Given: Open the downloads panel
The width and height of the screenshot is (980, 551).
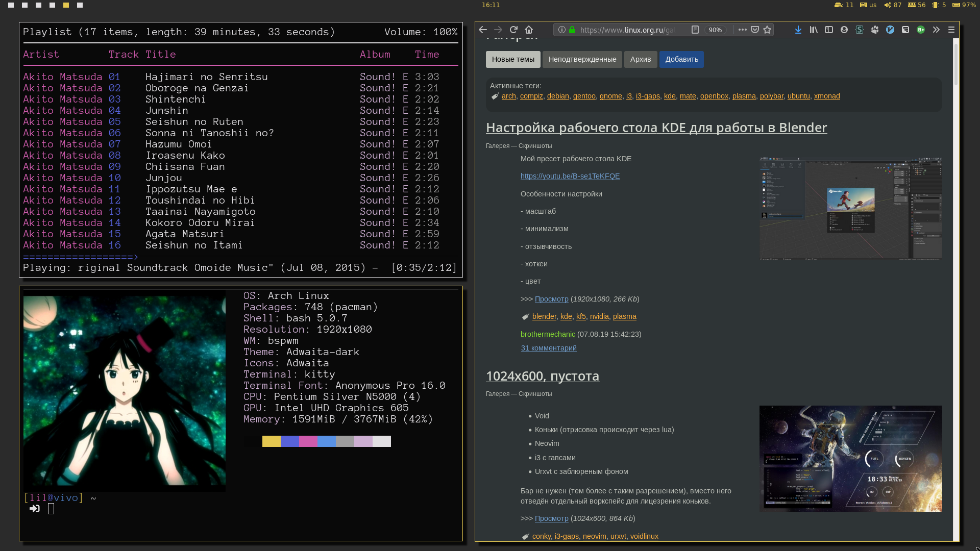Looking at the screenshot, I should click(798, 30).
